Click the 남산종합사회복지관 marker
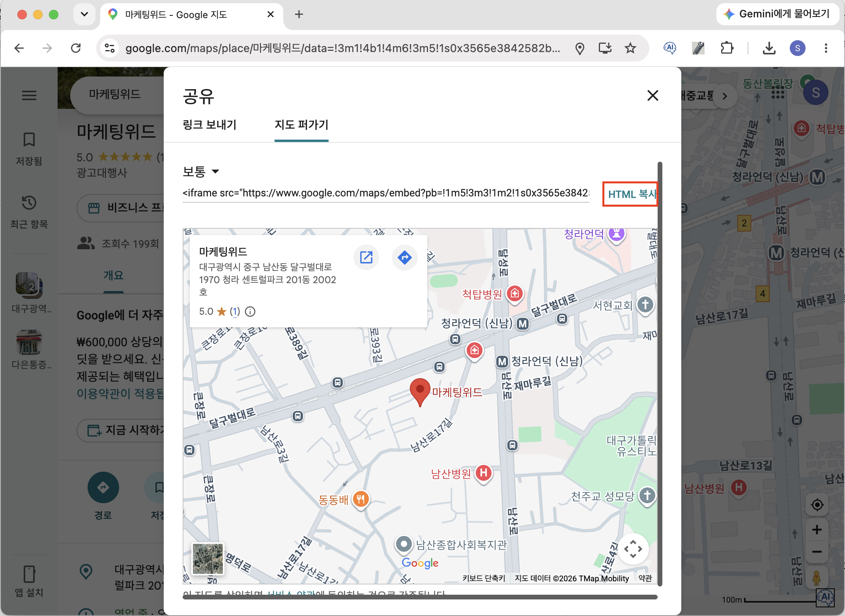Image resolution: width=845 pixels, height=616 pixels. pyautogui.click(x=404, y=544)
